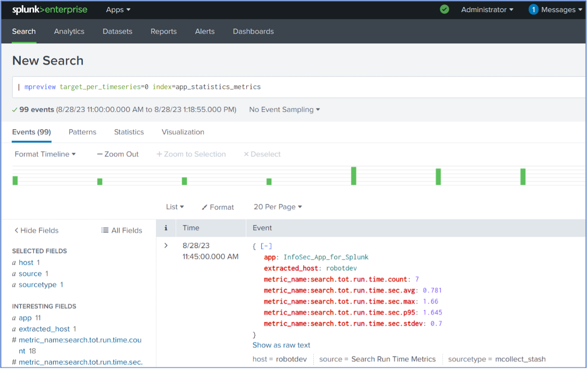Screen dimensions: 588x369
Task: Expand the 11:45:00 event row
Action: point(166,246)
